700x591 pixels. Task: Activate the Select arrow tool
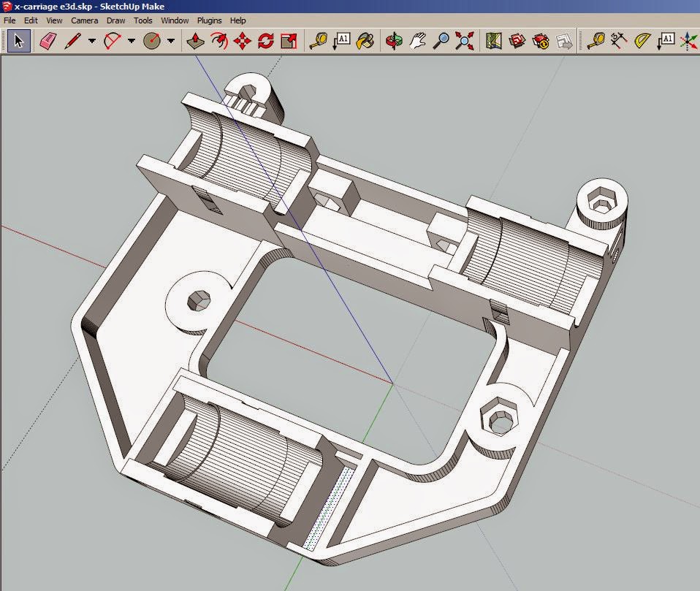(19, 41)
